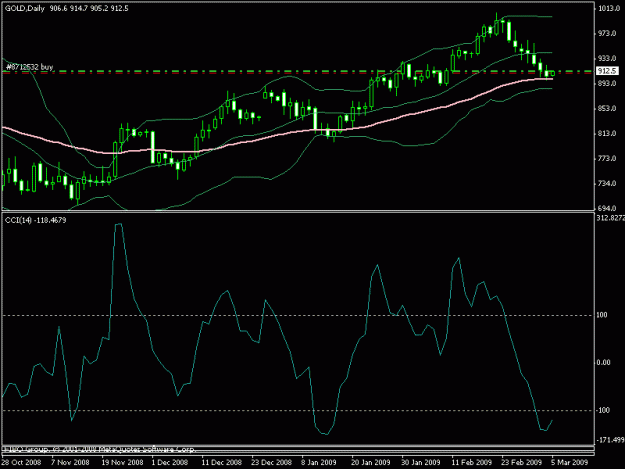Click the 23 Dec 2008 date label
The height and width of the screenshot is (469, 625).
(x=271, y=462)
